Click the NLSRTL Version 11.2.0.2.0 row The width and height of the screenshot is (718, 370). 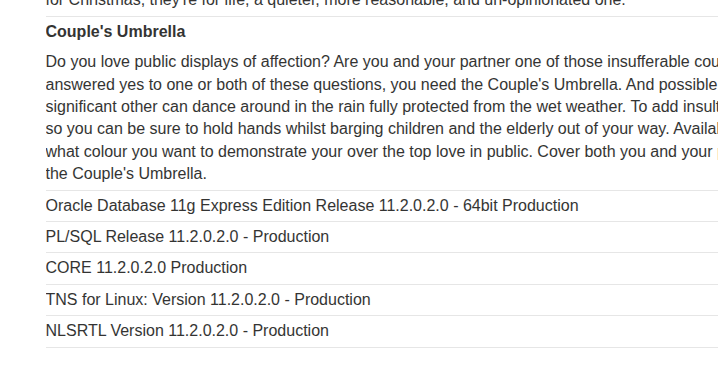coord(382,331)
